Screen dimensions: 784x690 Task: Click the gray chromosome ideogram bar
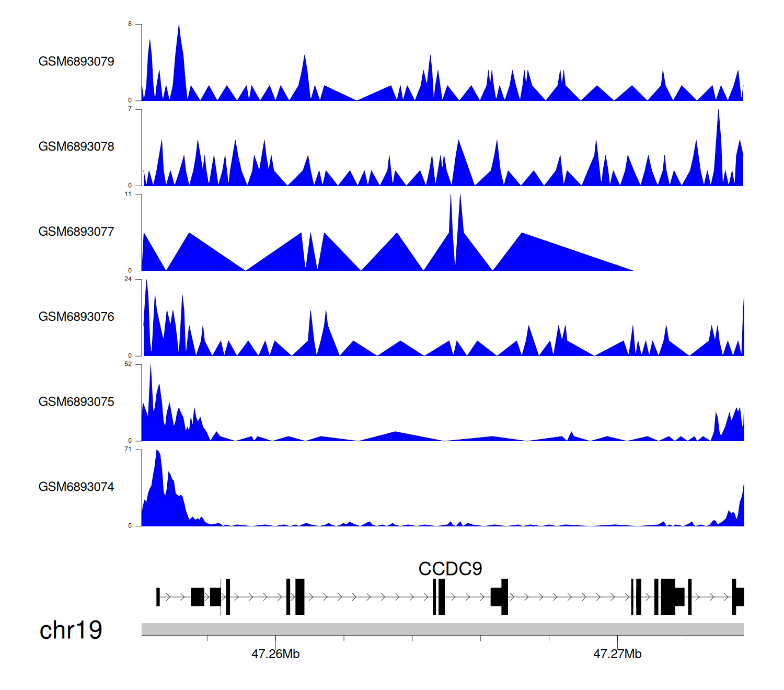pyautogui.click(x=442, y=629)
